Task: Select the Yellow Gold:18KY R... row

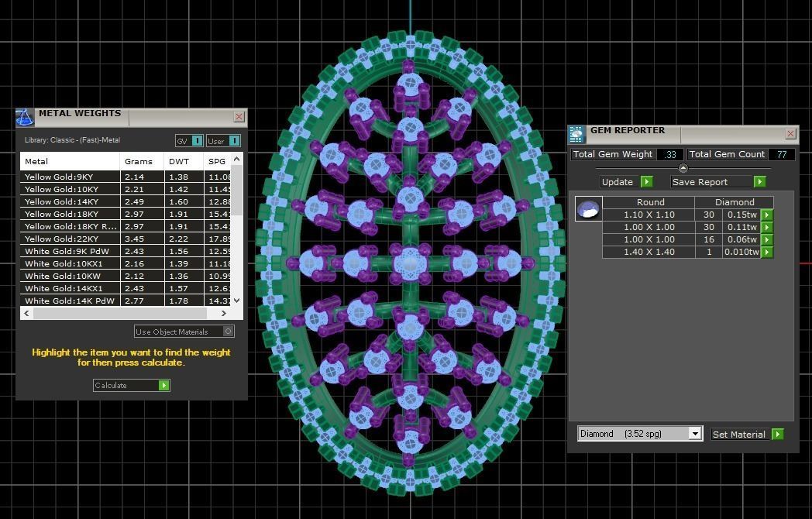Action: coord(126,226)
